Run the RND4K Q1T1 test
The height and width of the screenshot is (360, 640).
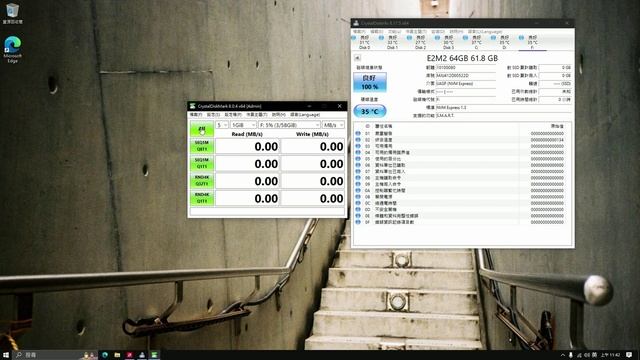pos(202,198)
